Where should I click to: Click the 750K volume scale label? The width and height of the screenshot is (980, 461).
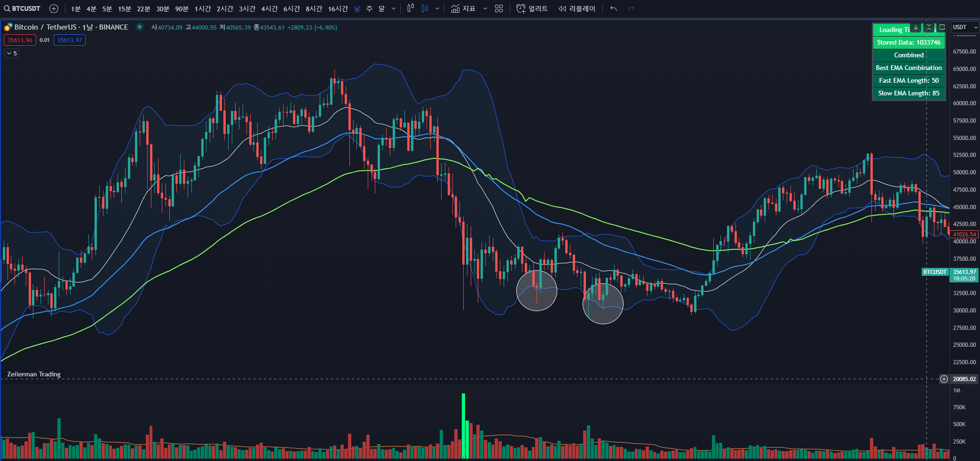pos(959,407)
